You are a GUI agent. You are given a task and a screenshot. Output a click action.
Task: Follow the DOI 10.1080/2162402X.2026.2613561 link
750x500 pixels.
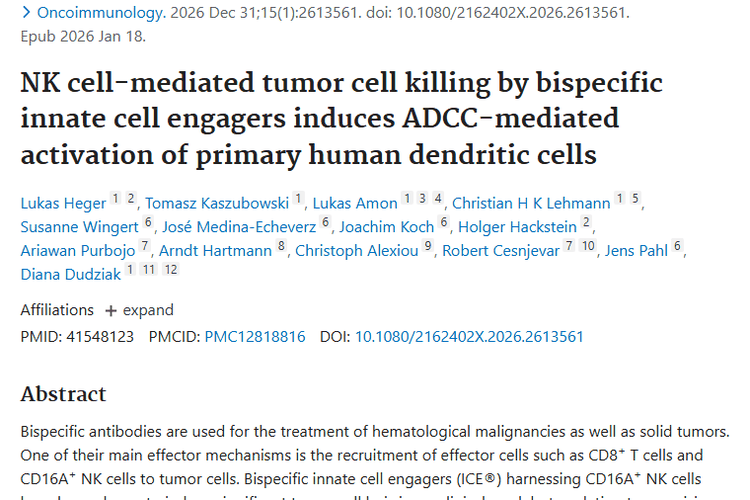pos(469,337)
